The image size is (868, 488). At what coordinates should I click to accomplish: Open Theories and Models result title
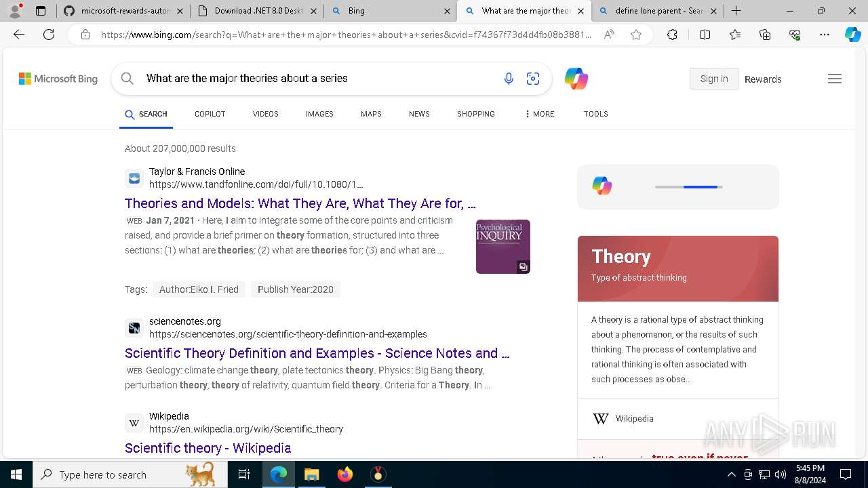300,203
